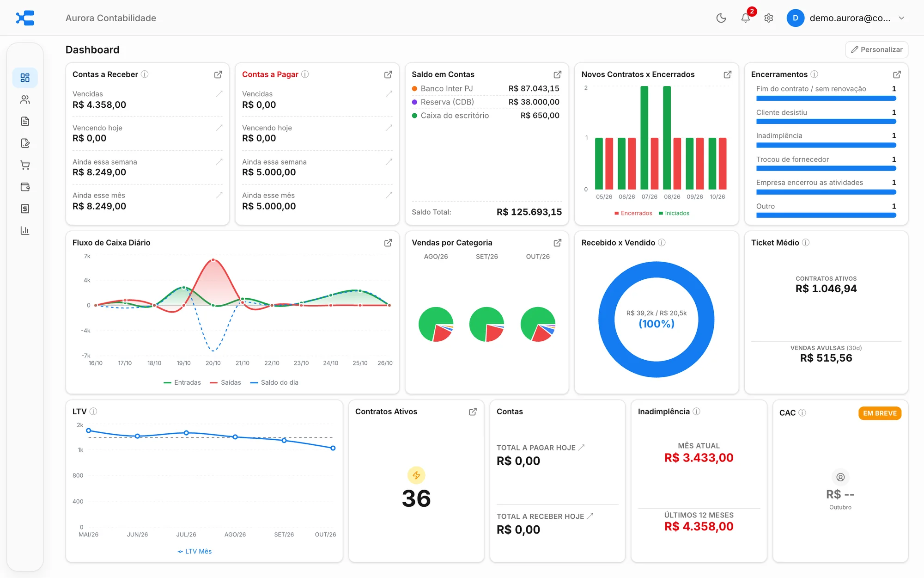
Task: Expand the Contas a Pagar card
Action: click(388, 74)
